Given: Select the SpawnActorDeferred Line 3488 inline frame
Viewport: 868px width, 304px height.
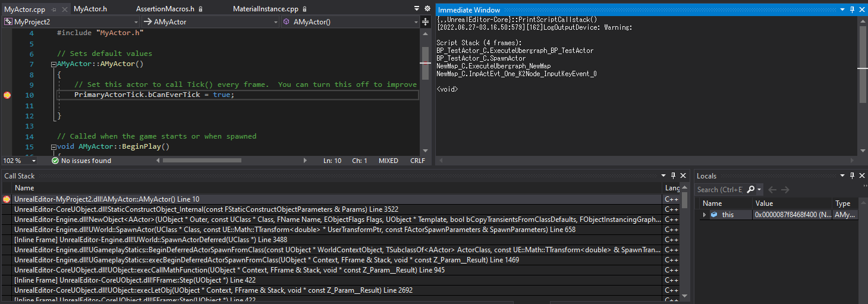Looking at the screenshot, I should click(x=337, y=240).
